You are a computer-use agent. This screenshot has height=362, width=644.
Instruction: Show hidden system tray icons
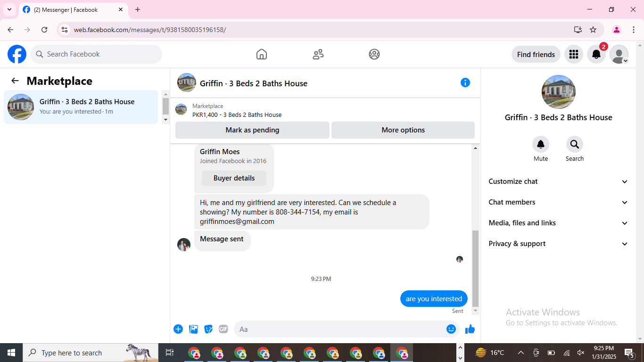click(521, 353)
